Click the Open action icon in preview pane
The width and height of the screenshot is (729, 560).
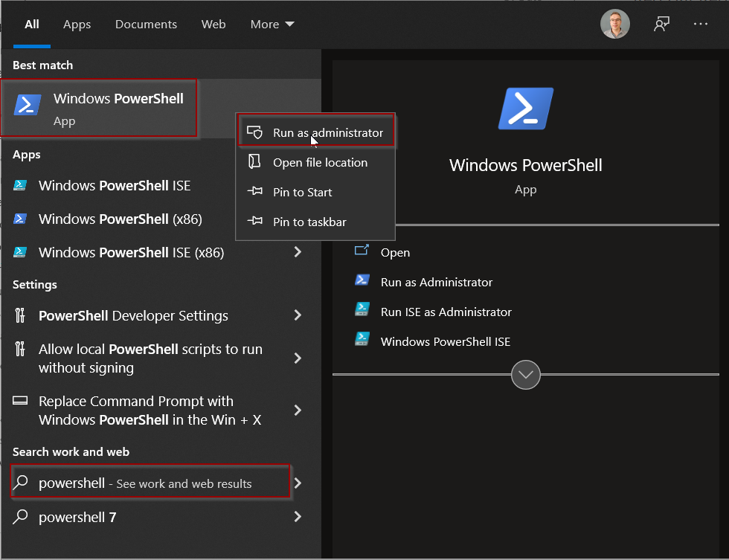362,251
